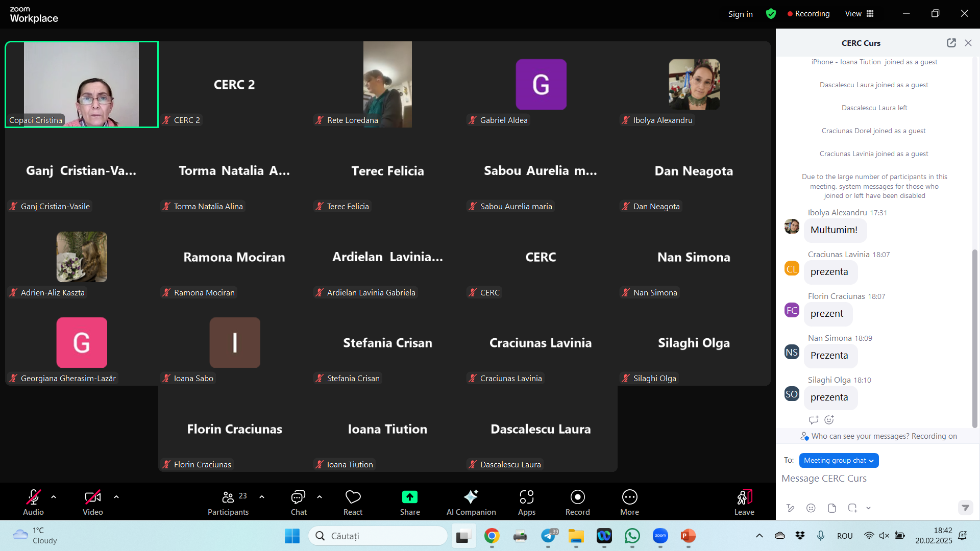Open the chat emoji picker
980x551 pixels.
coord(811,508)
